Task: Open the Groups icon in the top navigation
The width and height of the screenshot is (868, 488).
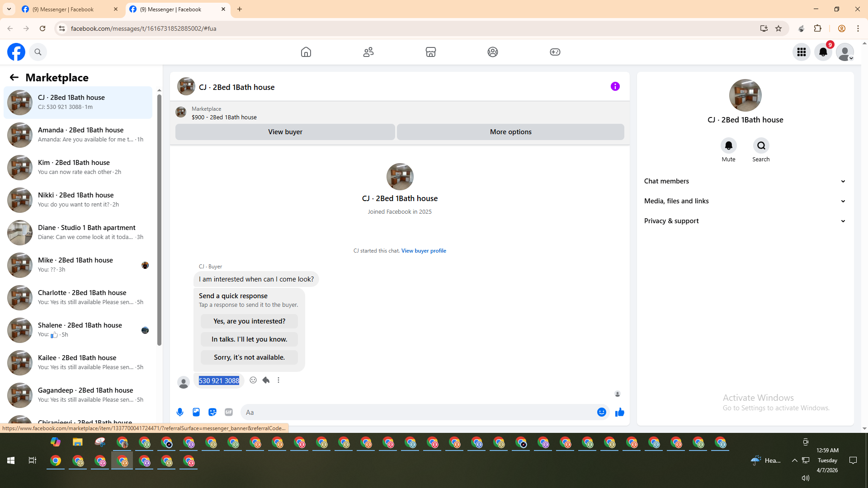Action: (x=493, y=52)
